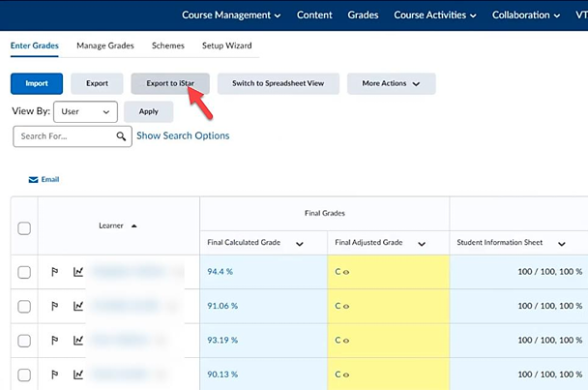The width and height of the screenshot is (588, 390).
Task: Expand the Collaboration menu
Action: click(526, 15)
